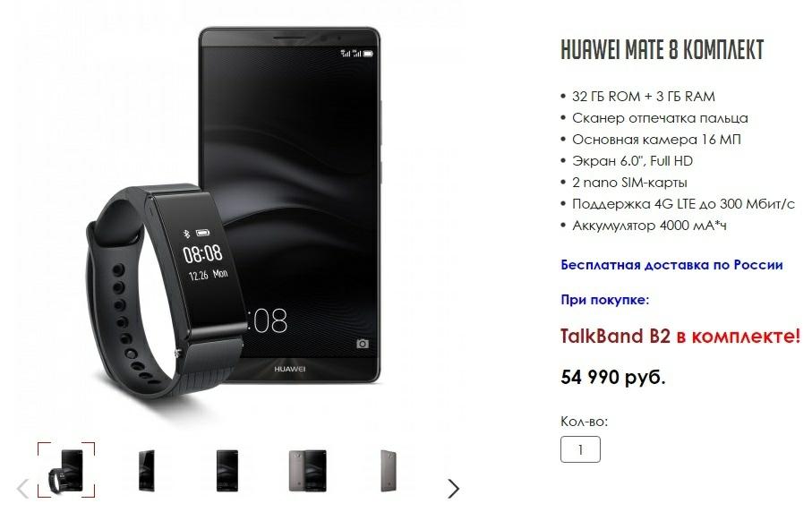This screenshot has height=512, width=812.
Task: Click the main product image of phone
Action: click(290, 205)
